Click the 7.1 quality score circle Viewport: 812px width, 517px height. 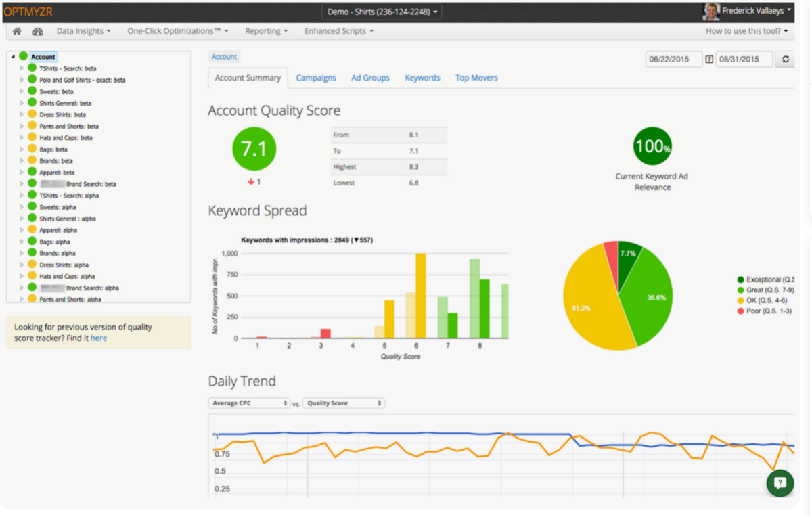(254, 148)
